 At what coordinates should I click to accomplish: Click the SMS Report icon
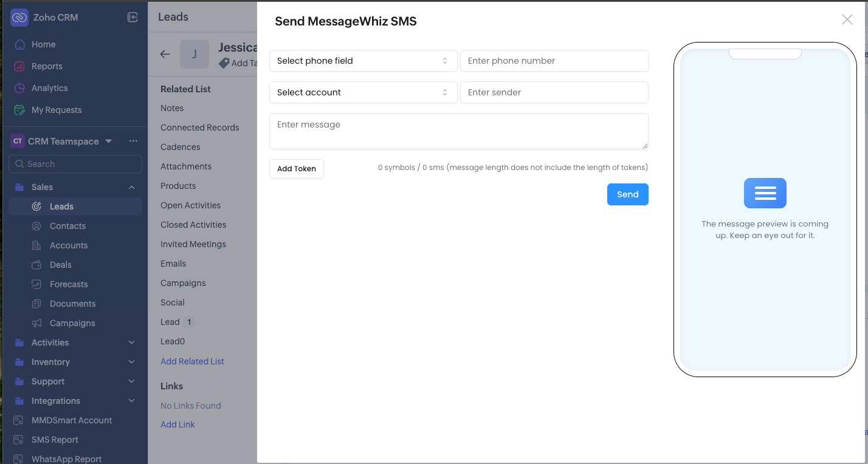(19, 440)
